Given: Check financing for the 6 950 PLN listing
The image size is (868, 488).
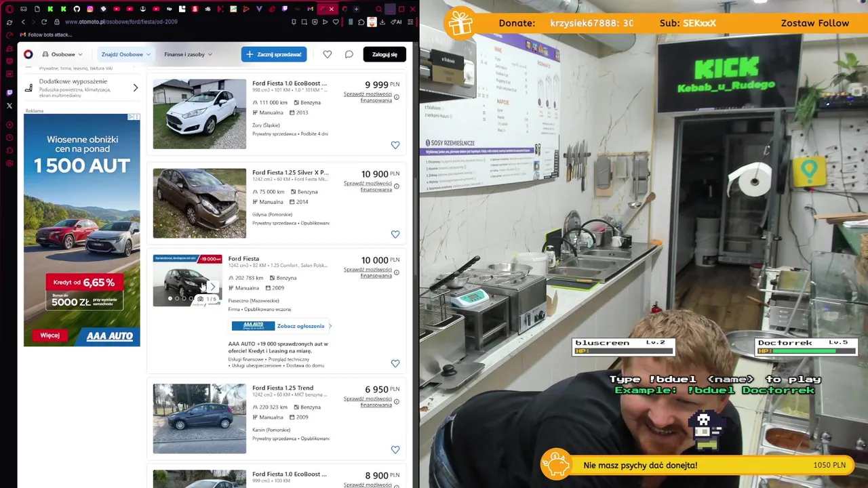Looking at the screenshot, I should (x=368, y=402).
